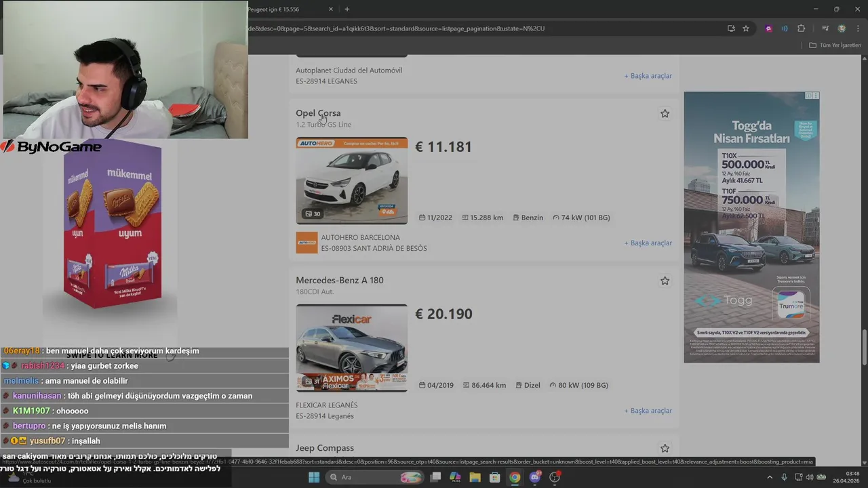Open the Windows Start menu
Viewport: 868px width, 488px height.
[314, 478]
